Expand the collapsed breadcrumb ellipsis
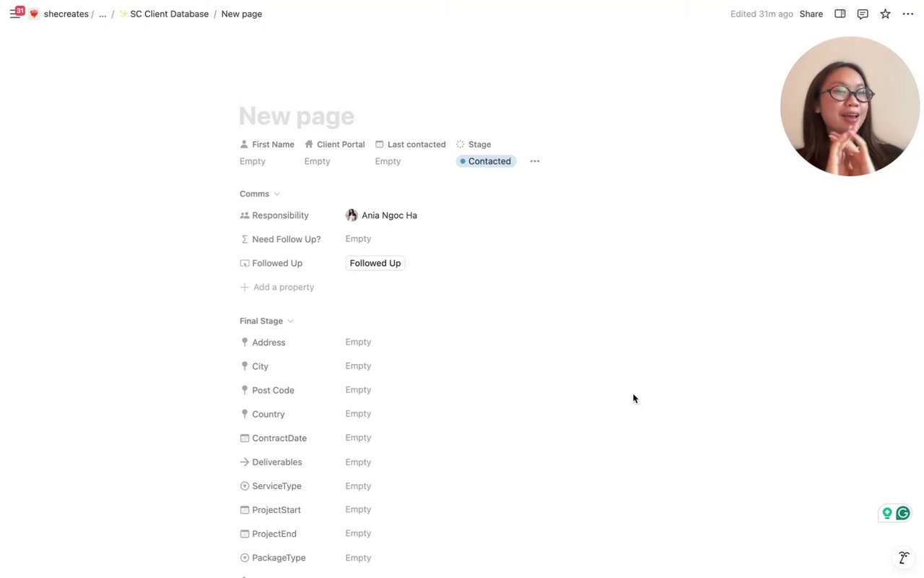924x578 pixels. pyautogui.click(x=103, y=14)
